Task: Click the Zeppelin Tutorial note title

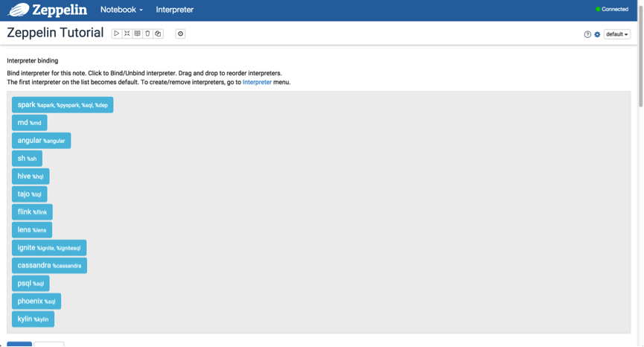Action: 55,33
